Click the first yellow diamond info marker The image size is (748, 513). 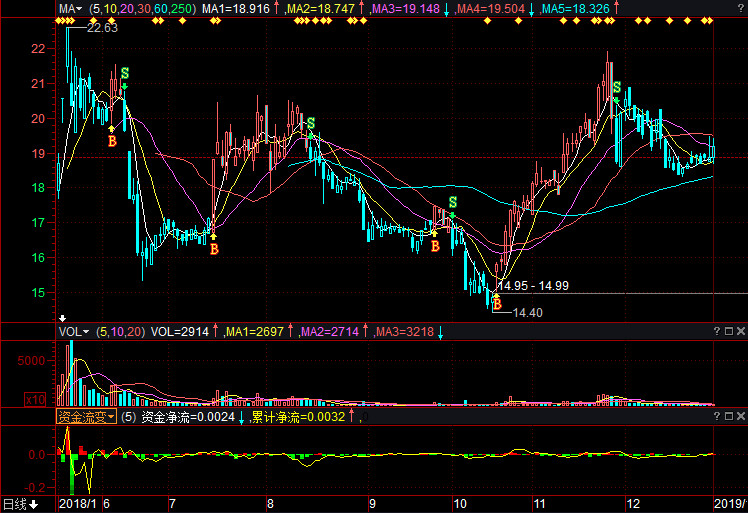pyautogui.click(x=59, y=21)
